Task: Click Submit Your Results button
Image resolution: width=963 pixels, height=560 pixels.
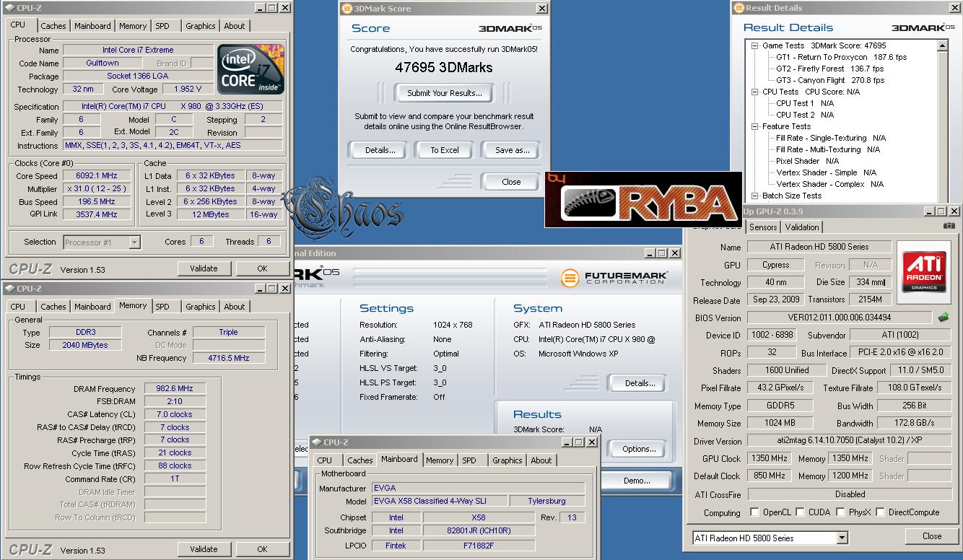Action: point(444,93)
